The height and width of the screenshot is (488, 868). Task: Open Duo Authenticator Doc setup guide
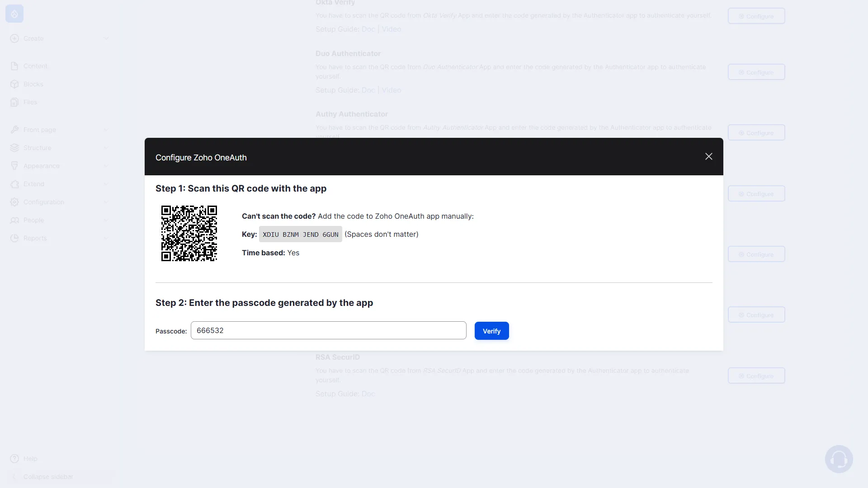pos(368,90)
